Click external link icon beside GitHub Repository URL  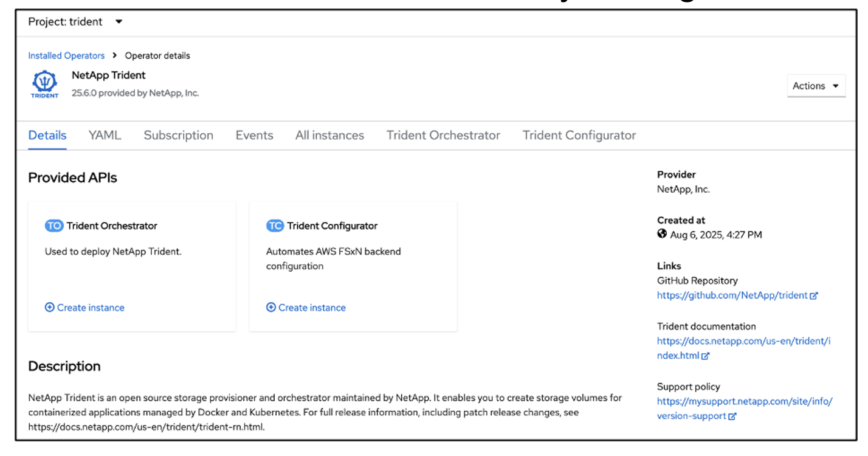pyautogui.click(x=813, y=295)
